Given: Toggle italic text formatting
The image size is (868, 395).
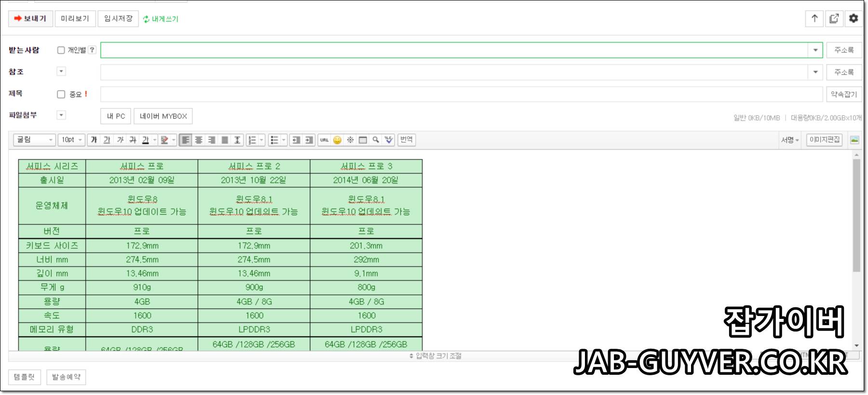Looking at the screenshot, I should 120,140.
